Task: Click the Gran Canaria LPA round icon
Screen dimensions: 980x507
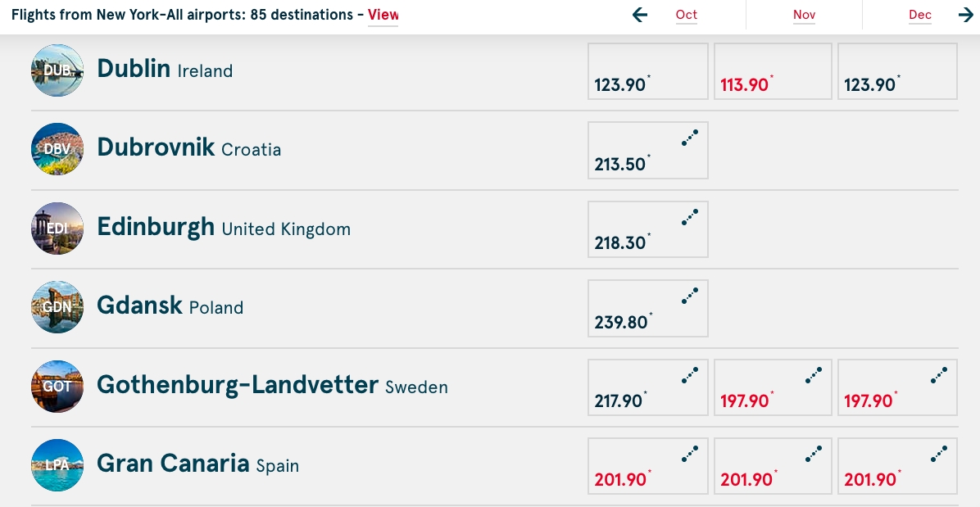Action: (57, 464)
